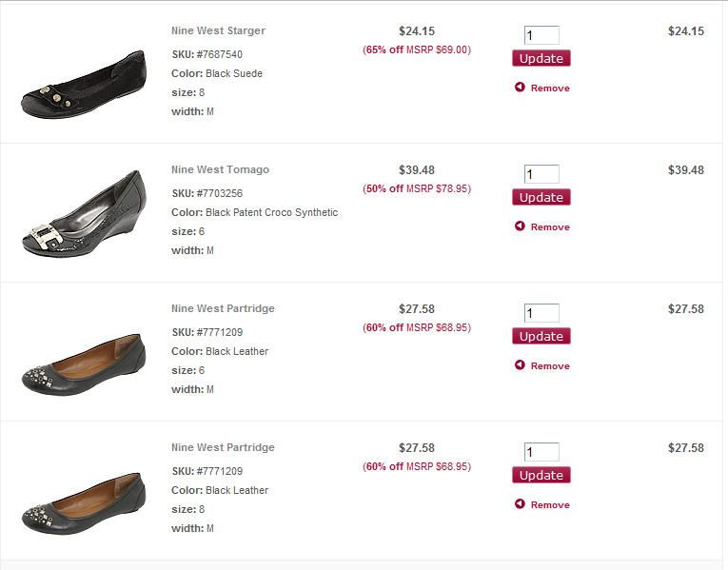Focus the quantity box for Partridge size 8
Screen dimensions: 728x570
(x=541, y=452)
